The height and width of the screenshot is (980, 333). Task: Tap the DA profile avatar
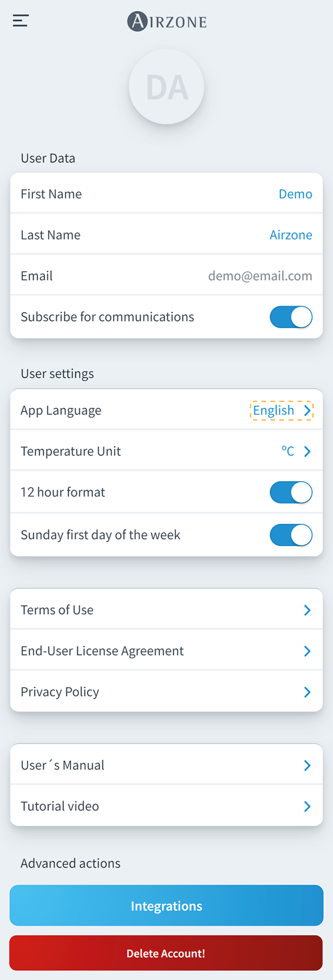click(x=166, y=87)
